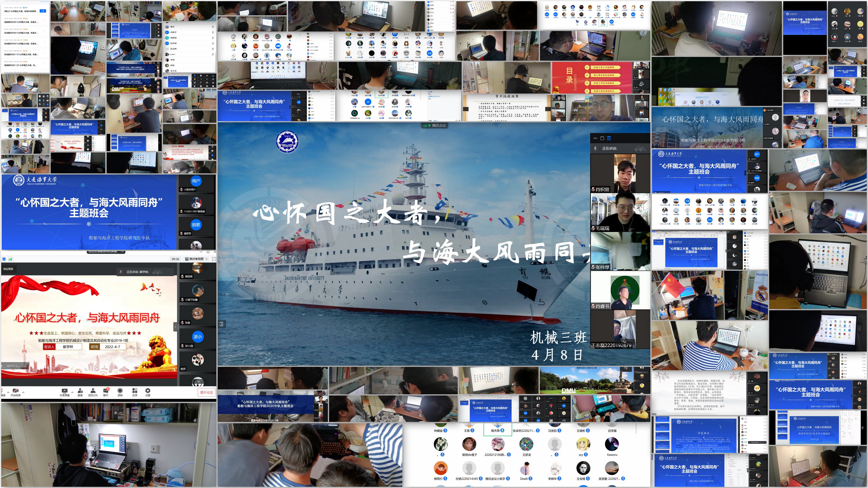Toggle fullscreen icon beside 演讲者视图
The image size is (868, 488).
[x=214, y=259]
